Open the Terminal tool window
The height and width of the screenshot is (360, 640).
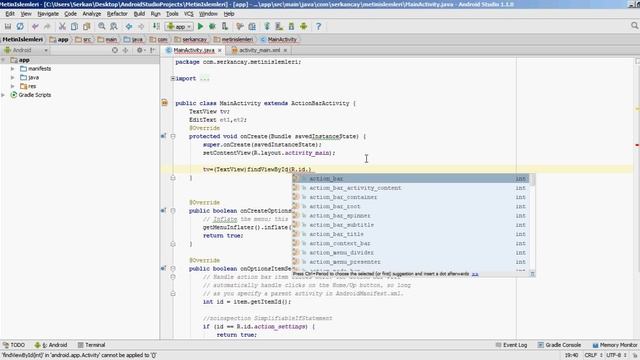coord(91,345)
